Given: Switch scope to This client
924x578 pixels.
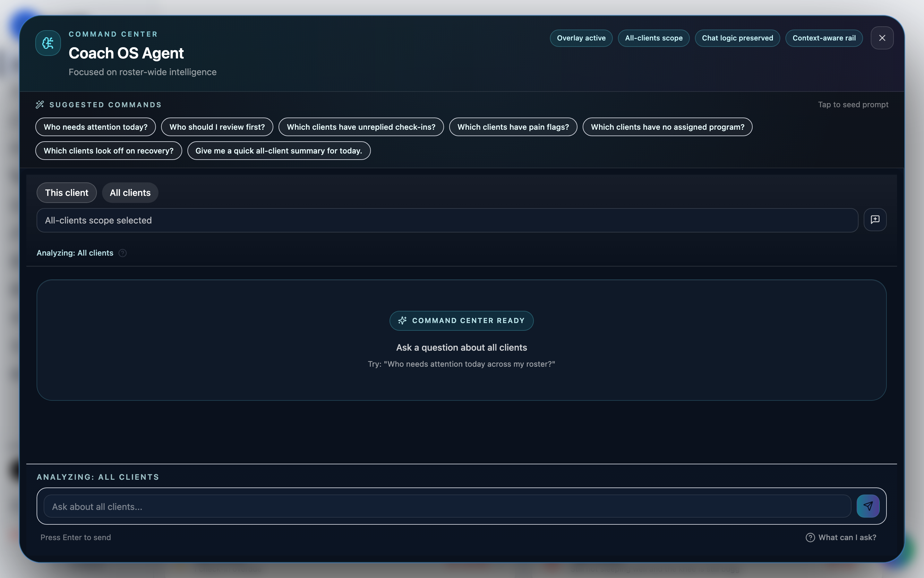Looking at the screenshot, I should (66, 193).
